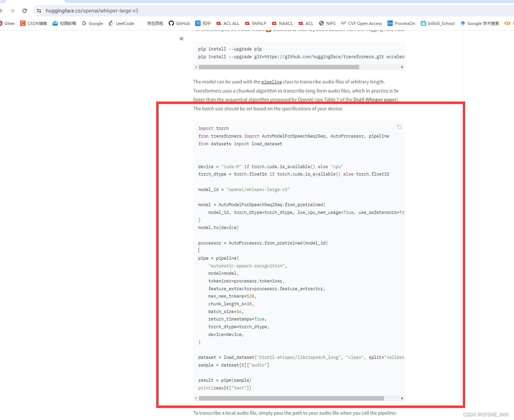The width and height of the screenshot is (514, 420).
Task: Click the huggingface.co address bar URL
Action: (x=92, y=11)
